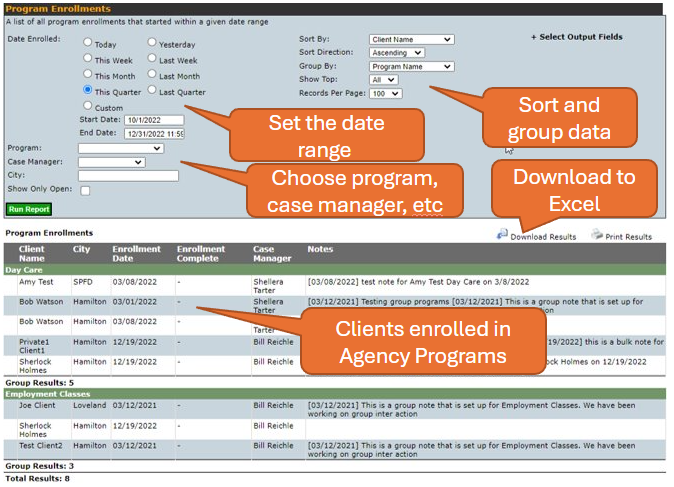Change the Records Per Page dropdown
674x487 pixels.
pyautogui.click(x=385, y=94)
